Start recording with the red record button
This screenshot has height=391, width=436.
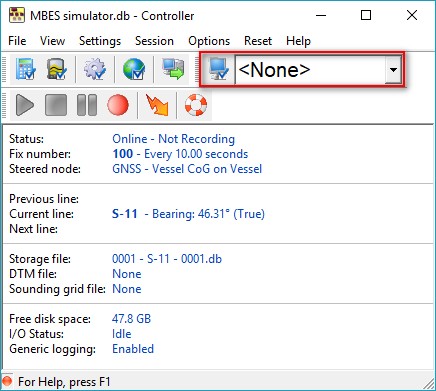(118, 105)
